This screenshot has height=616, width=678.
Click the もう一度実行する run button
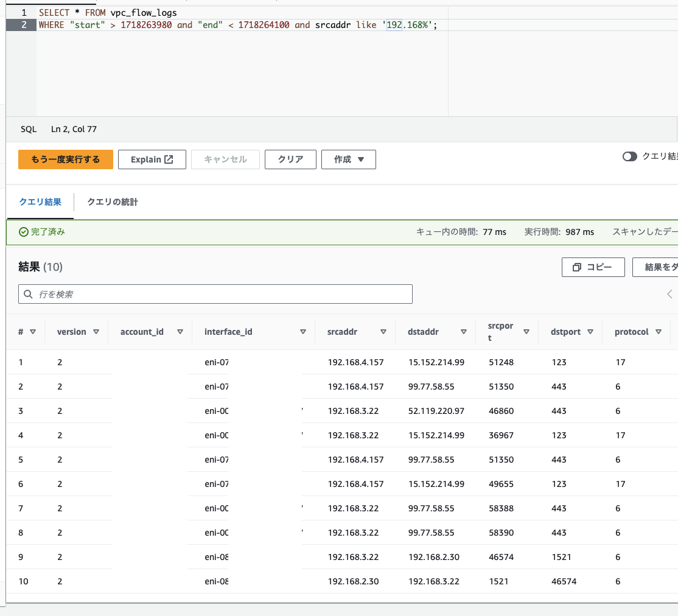[x=65, y=159]
